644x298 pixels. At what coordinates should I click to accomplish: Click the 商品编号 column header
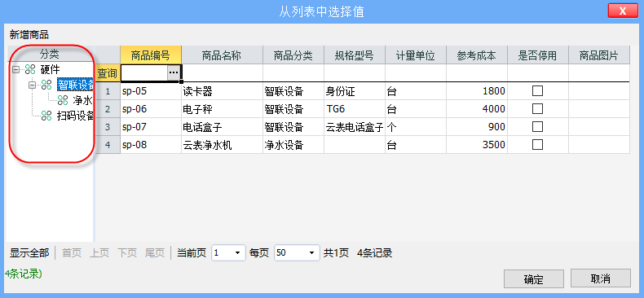pos(151,55)
